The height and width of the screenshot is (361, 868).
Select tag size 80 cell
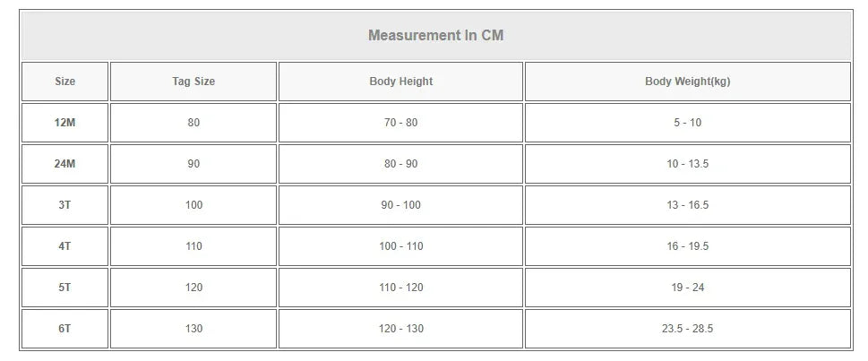point(193,123)
